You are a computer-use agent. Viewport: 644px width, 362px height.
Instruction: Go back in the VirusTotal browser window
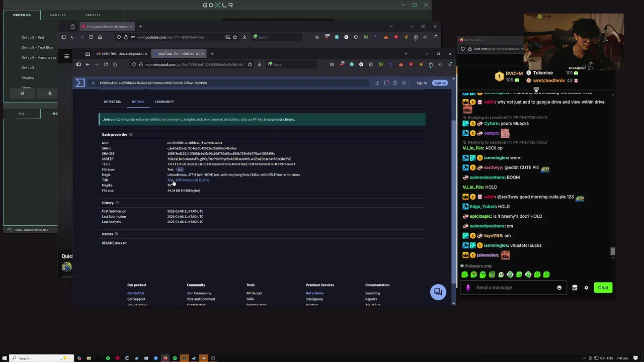pos(88,64)
